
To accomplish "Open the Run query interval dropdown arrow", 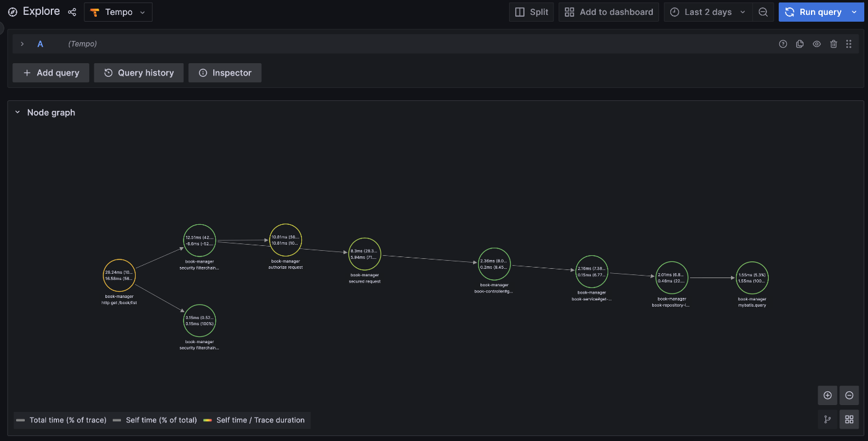I will [x=854, y=12].
